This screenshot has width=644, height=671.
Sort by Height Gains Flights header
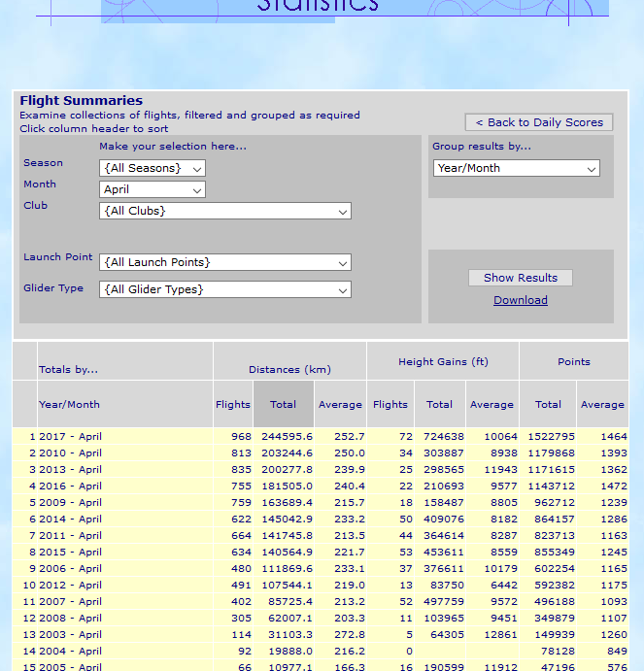(x=390, y=405)
